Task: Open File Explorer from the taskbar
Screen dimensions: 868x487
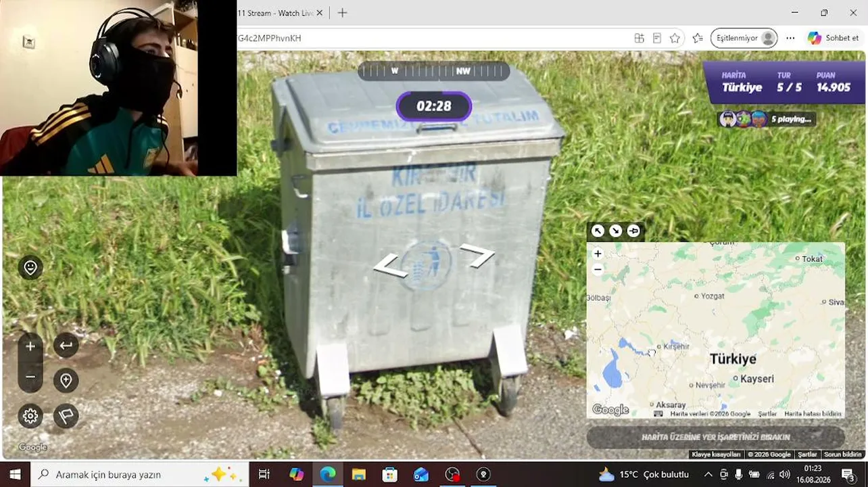Action: [x=358, y=475]
